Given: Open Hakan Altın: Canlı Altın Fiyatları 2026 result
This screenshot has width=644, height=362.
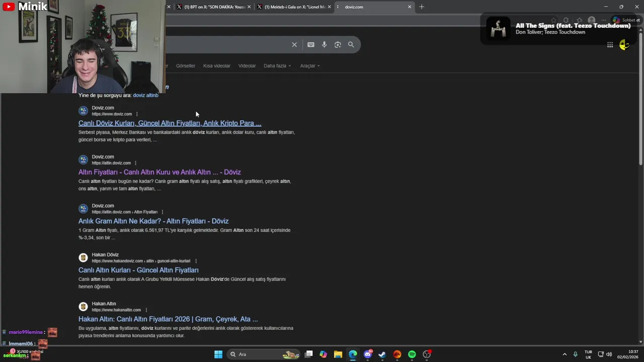Looking at the screenshot, I should tap(168, 319).
